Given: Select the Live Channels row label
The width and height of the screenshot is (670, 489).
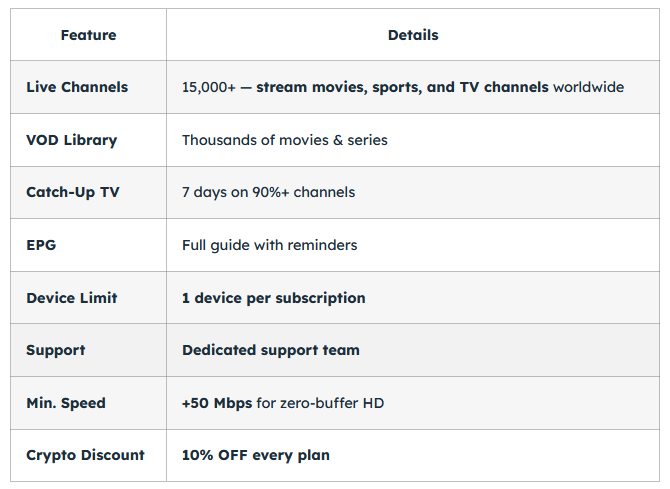Looking at the screenshot, I should [77, 87].
